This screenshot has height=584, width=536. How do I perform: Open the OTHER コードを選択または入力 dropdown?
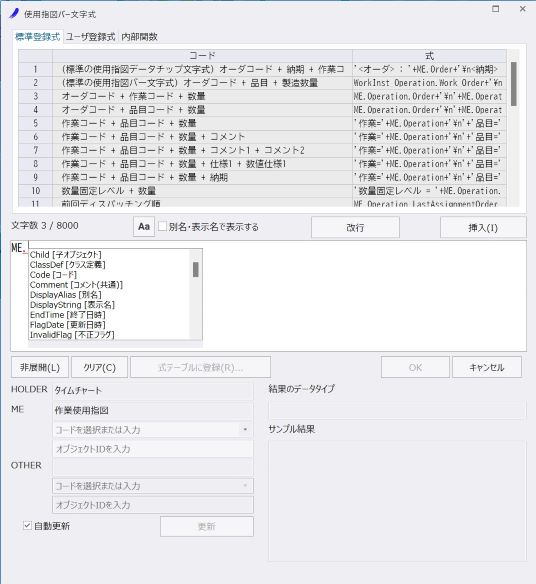click(x=153, y=486)
